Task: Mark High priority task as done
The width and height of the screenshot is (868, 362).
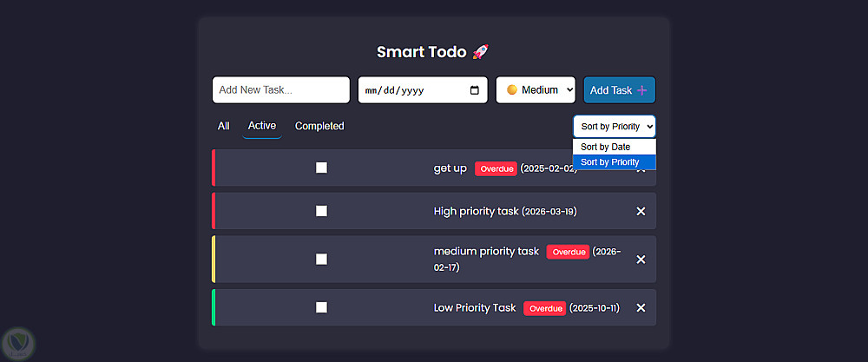Action: 321,211
